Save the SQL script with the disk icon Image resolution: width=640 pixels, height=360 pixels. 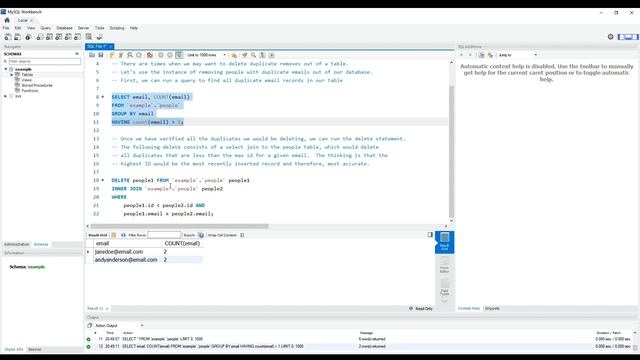[x=100, y=55]
